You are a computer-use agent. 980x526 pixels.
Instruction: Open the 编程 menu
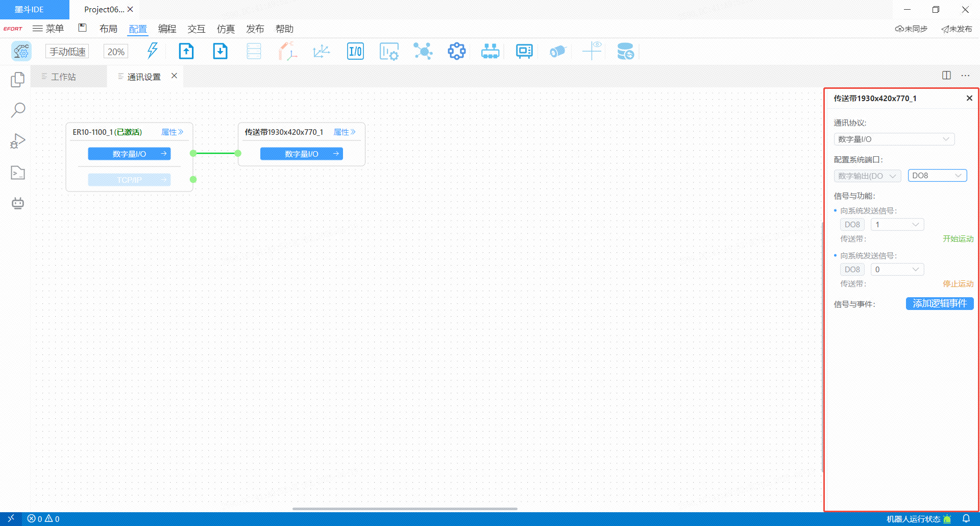click(x=167, y=29)
